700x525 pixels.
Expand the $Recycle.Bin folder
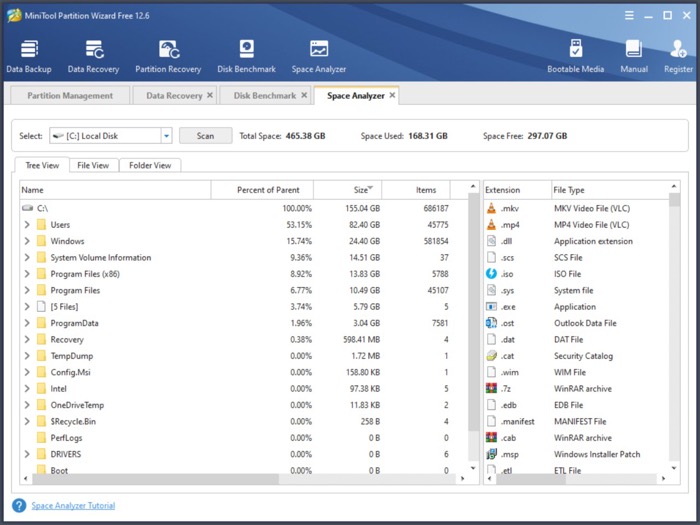point(27,421)
